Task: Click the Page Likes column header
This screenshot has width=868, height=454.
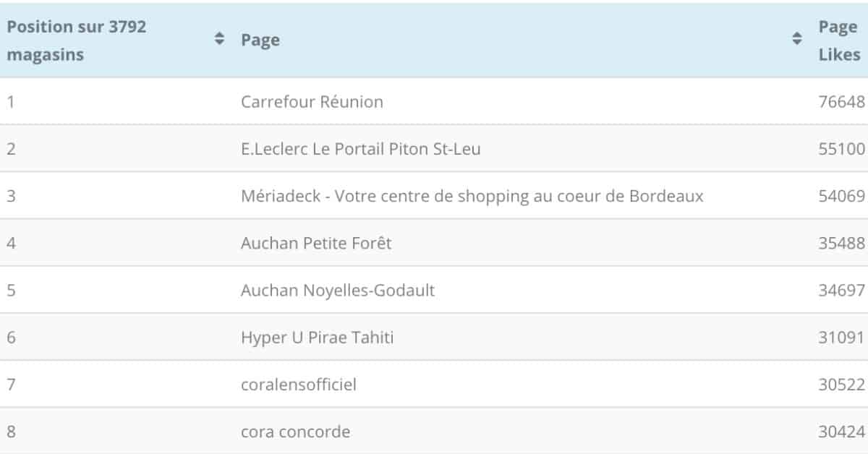Action: [x=839, y=40]
